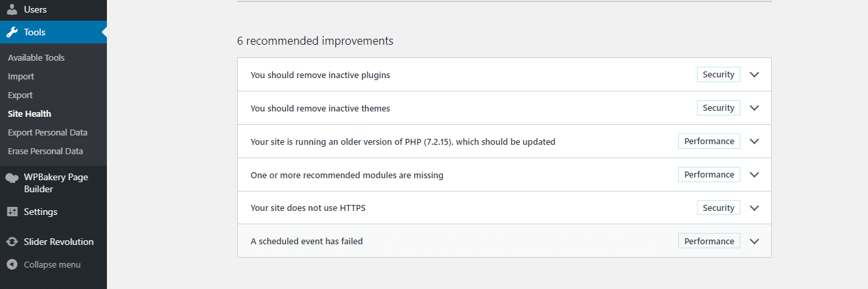Click the Tools wrench icon
The height and width of the screenshot is (289, 868).
pyautogui.click(x=12, y=32)
